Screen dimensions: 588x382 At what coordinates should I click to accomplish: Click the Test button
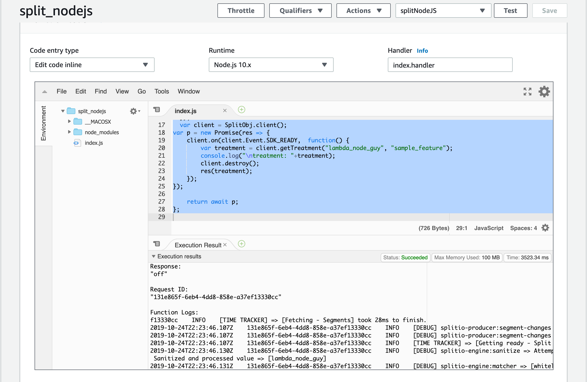[510, 11]
